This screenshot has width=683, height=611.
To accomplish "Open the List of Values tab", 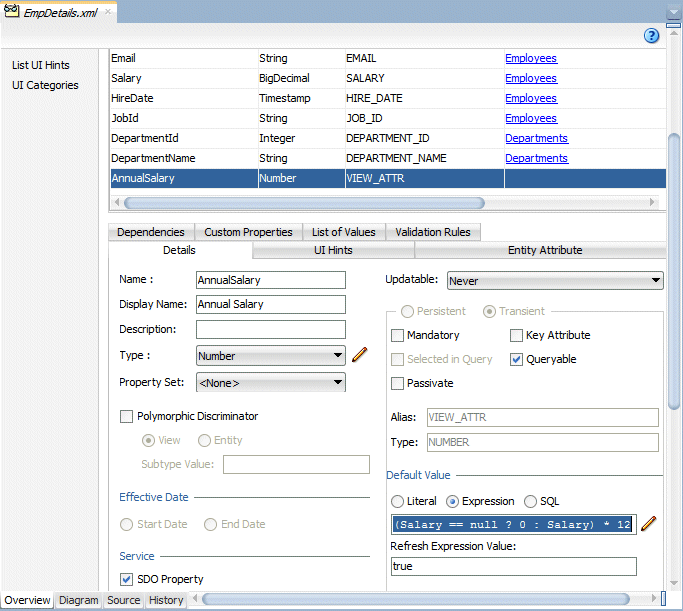I will pos(344,232).
